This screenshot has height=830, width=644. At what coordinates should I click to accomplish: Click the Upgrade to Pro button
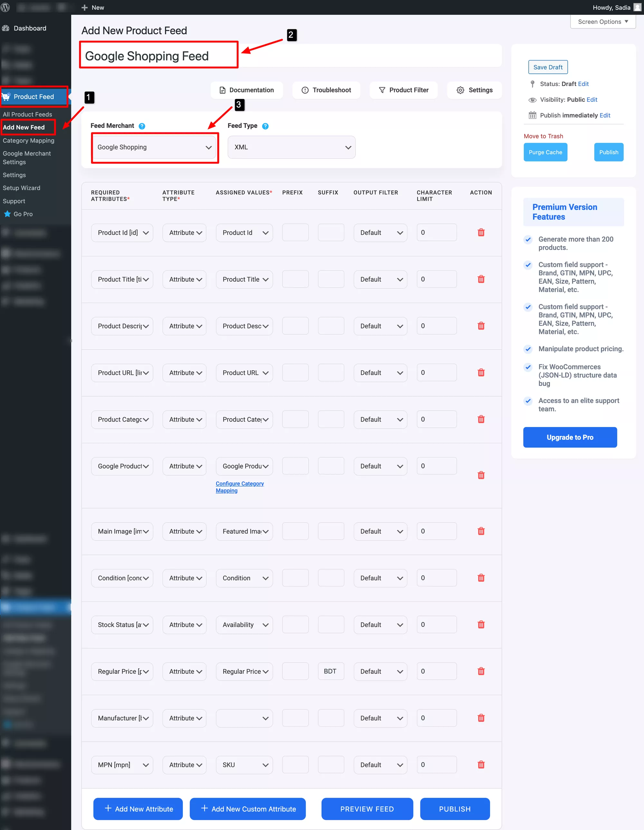[570, 436]
